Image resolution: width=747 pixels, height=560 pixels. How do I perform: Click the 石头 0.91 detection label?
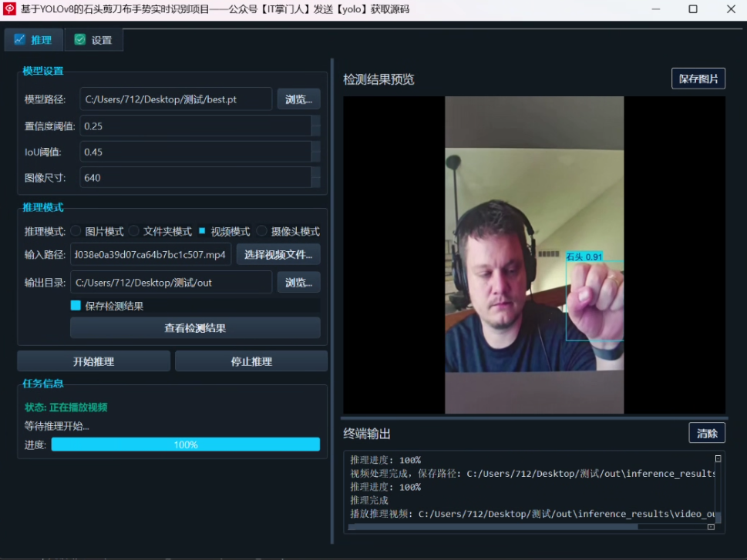coord(584,257)
